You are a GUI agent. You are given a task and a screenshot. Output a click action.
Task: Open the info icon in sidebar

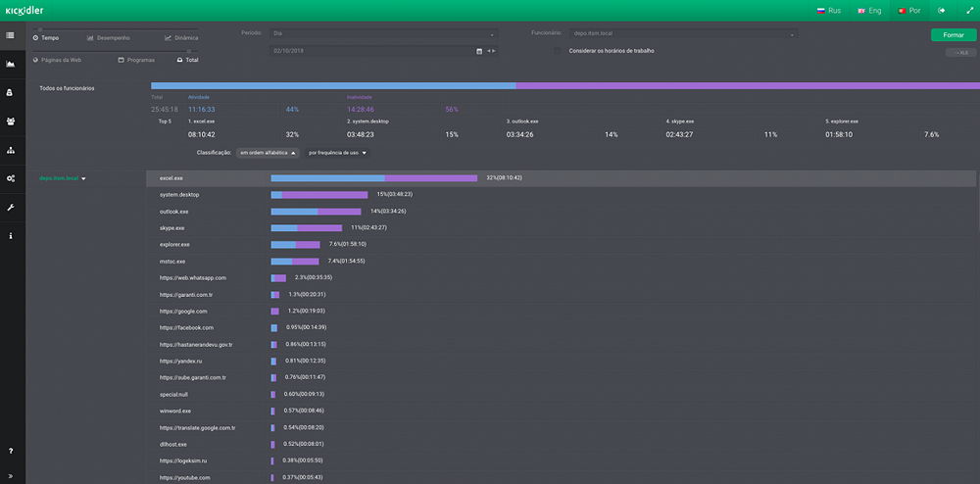click(11, 236)
